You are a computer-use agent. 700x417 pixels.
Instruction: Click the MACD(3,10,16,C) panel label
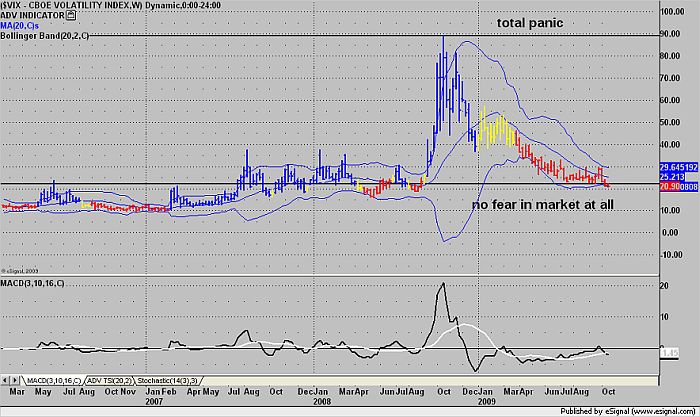coord(34,284)
